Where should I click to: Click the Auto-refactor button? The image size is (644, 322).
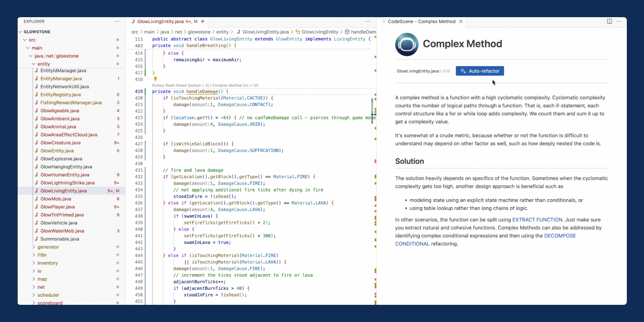[480, 71]
